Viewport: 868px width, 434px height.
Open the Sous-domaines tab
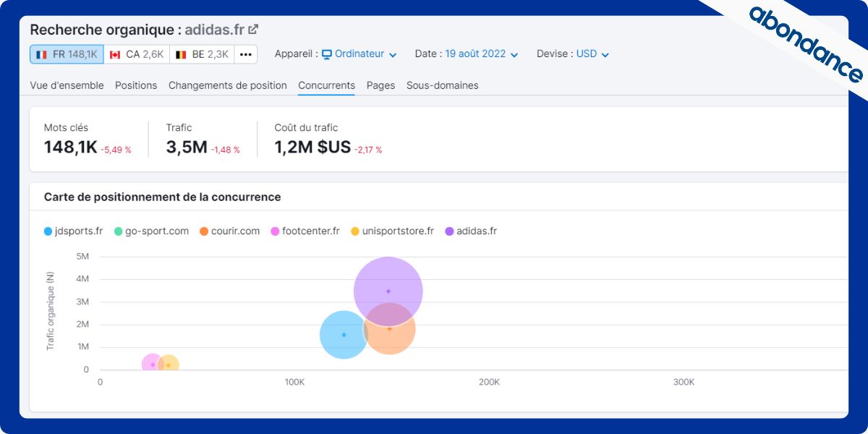click(x=442, y=85)
